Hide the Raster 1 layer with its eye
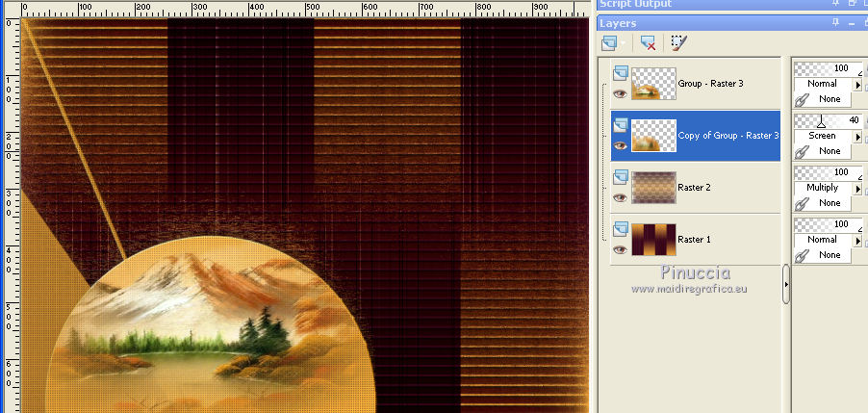Viewport: 868px width, 413px height. [620, 250]
